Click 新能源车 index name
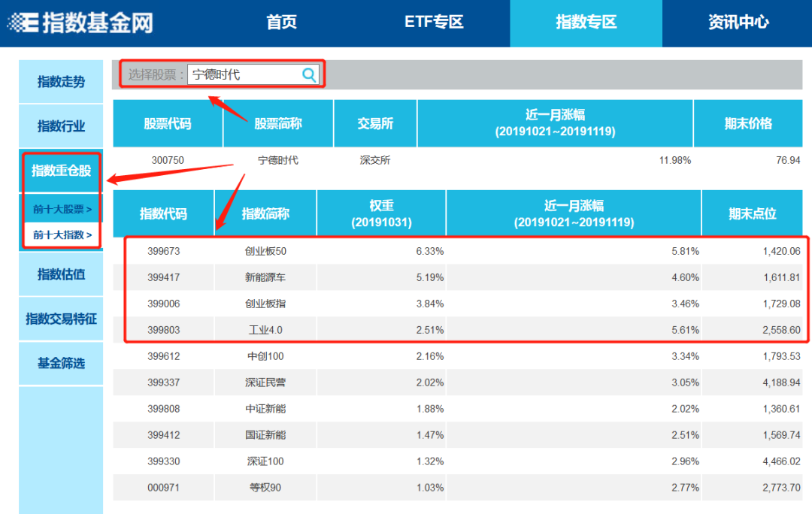The width and height of the screenshot is (812, 514). point(265,277)
